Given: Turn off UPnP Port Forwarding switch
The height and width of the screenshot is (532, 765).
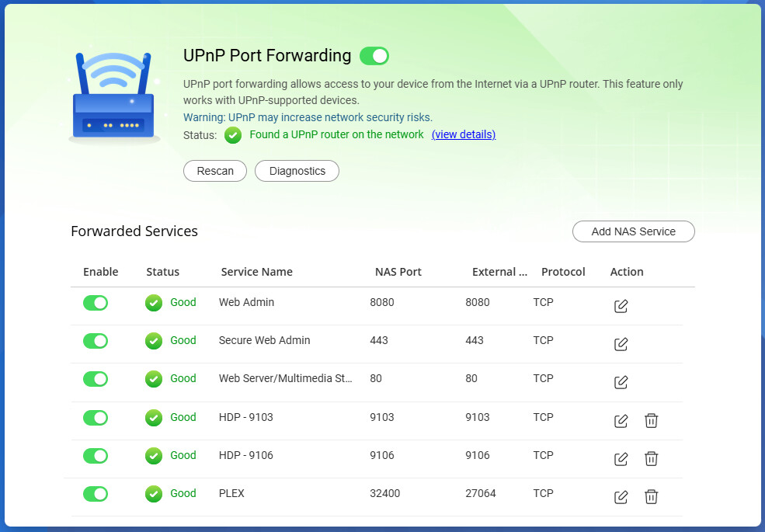Looking at the screenshot, I should point(374,56).
